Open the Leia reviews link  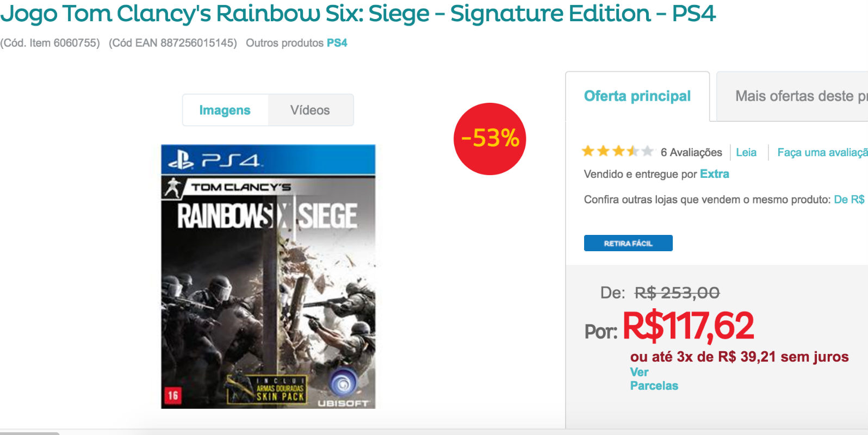pyautogui.click(x=746, y=152)
